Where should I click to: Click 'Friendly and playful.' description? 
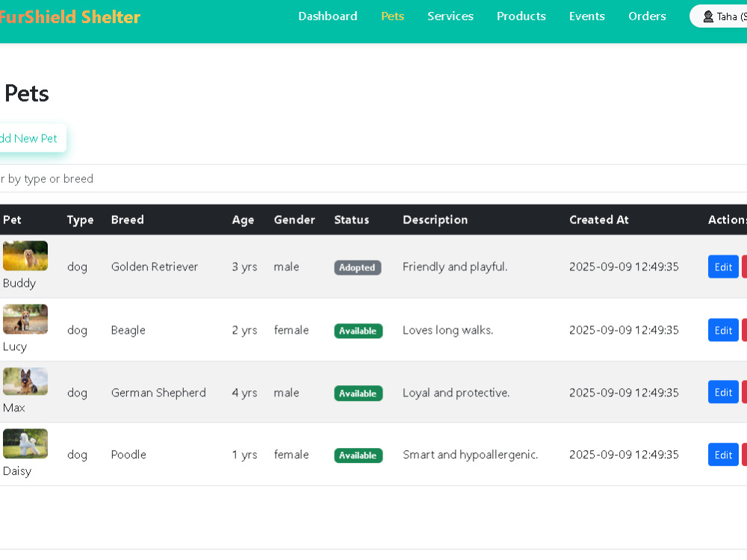point(455,267)
